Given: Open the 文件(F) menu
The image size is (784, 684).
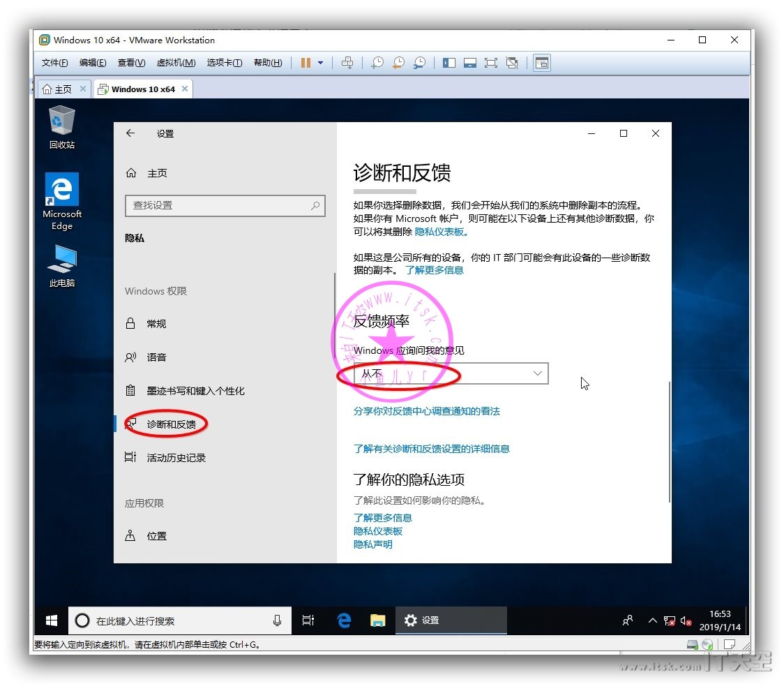Looking at the screenshot, I should tap(54, 63).
